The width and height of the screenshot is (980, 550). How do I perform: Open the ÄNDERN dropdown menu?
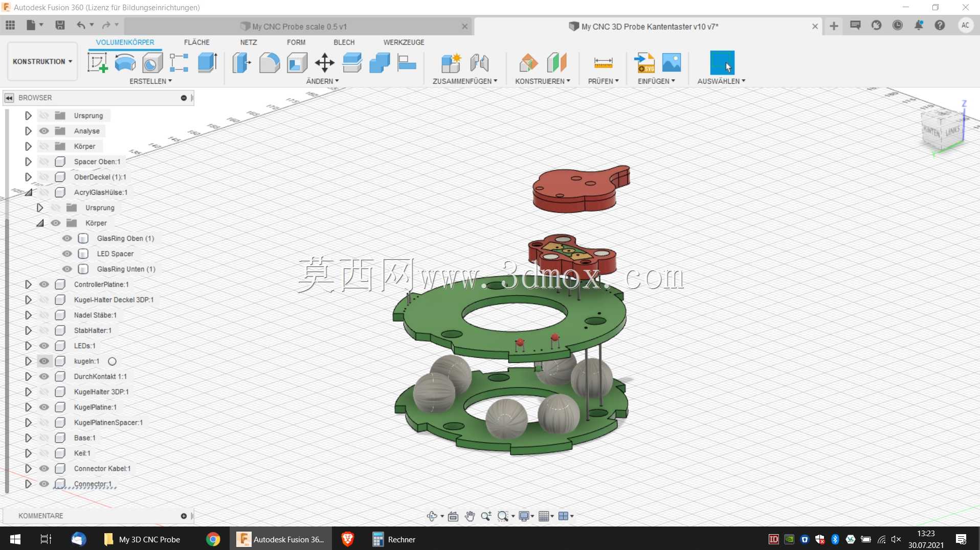[x=322, y=81]
